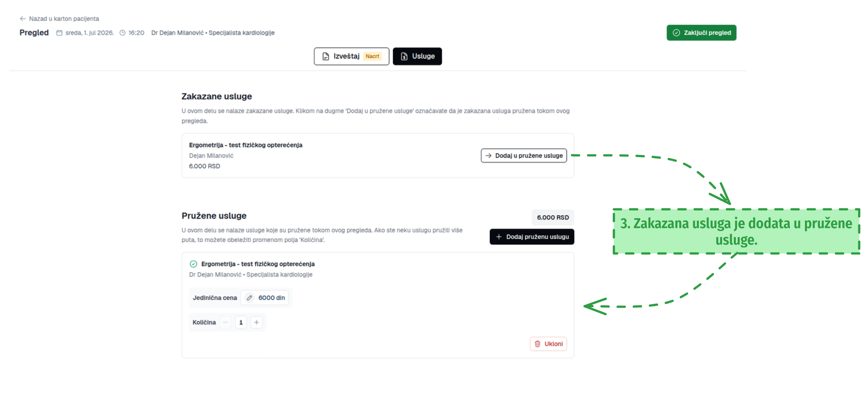Click the Dodaj pruženu uslugu button

(532, 237)
